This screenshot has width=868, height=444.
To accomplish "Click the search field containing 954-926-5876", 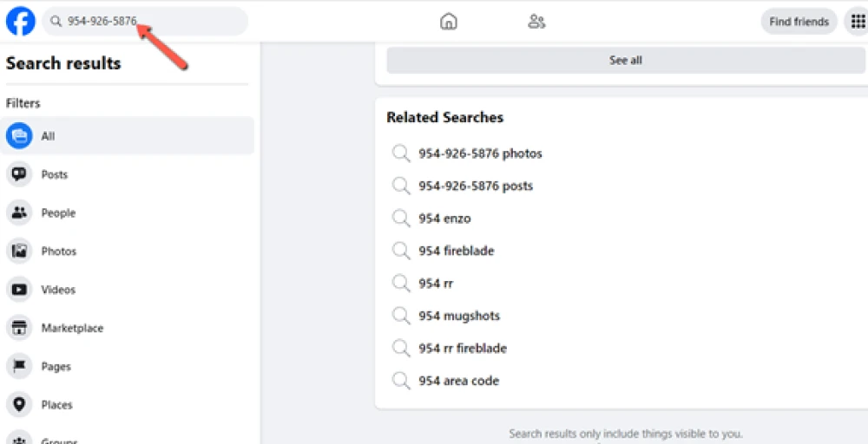I will 145,22.
